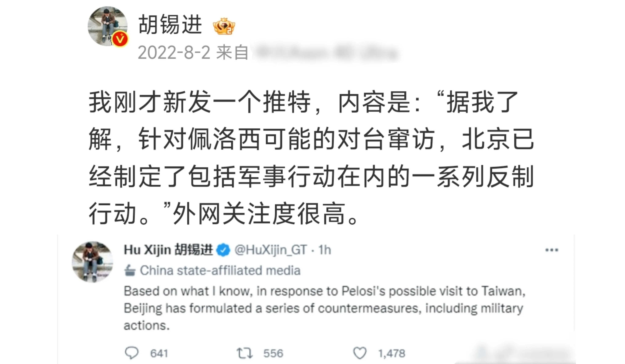Image resolution: width=625 pixels, height=364 pixels.
Task: Click the avatar in the embedded tweet
Action: click(x=92, y=262)
